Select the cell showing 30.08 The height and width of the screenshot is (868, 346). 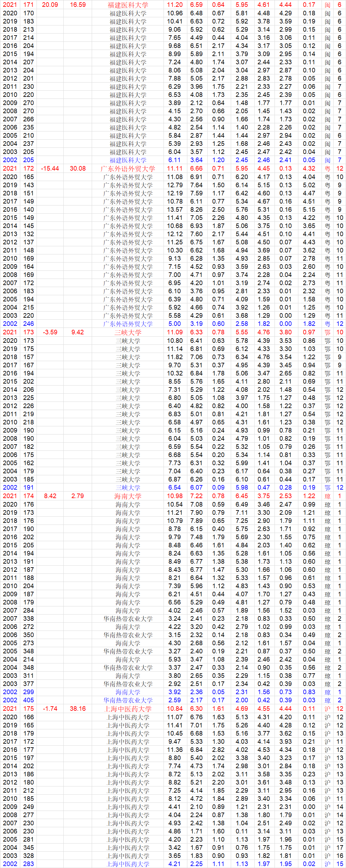tap(78, 168)
